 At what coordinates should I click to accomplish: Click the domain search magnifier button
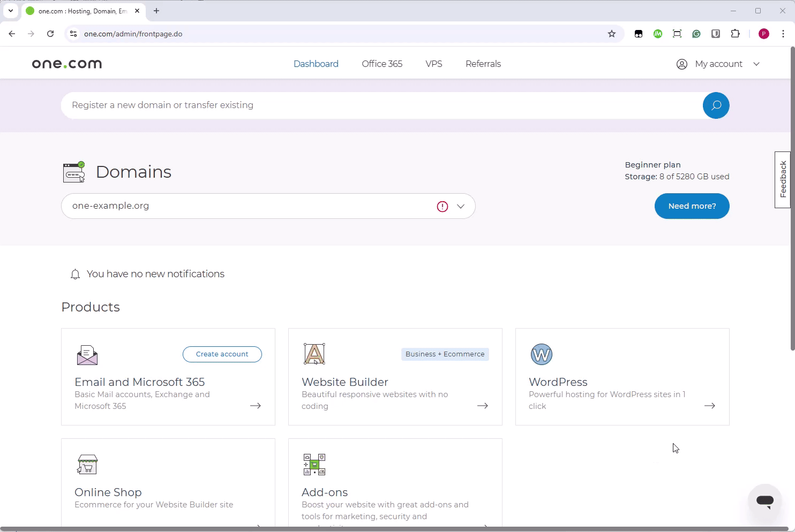click(x=716, y=105)
